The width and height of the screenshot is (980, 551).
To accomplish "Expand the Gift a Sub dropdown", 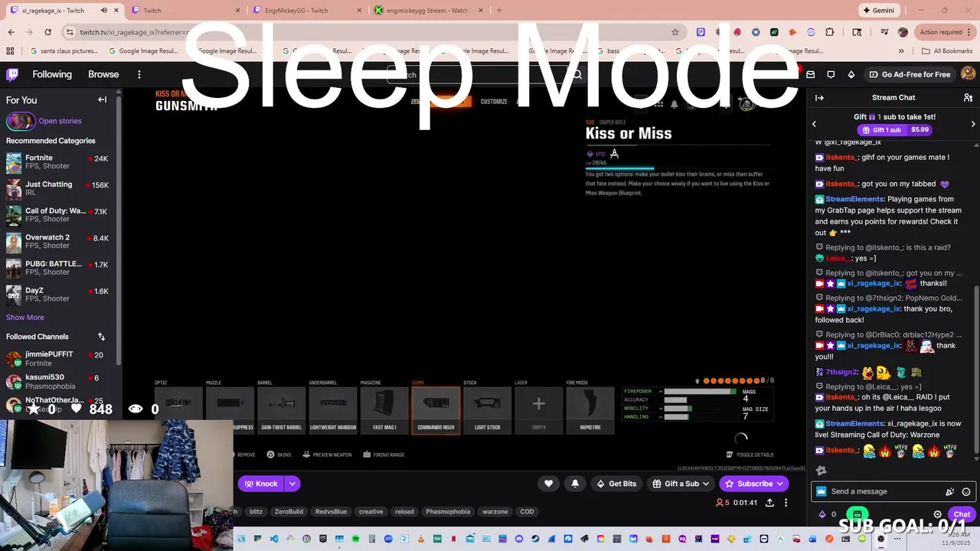I will pos(705,484).
